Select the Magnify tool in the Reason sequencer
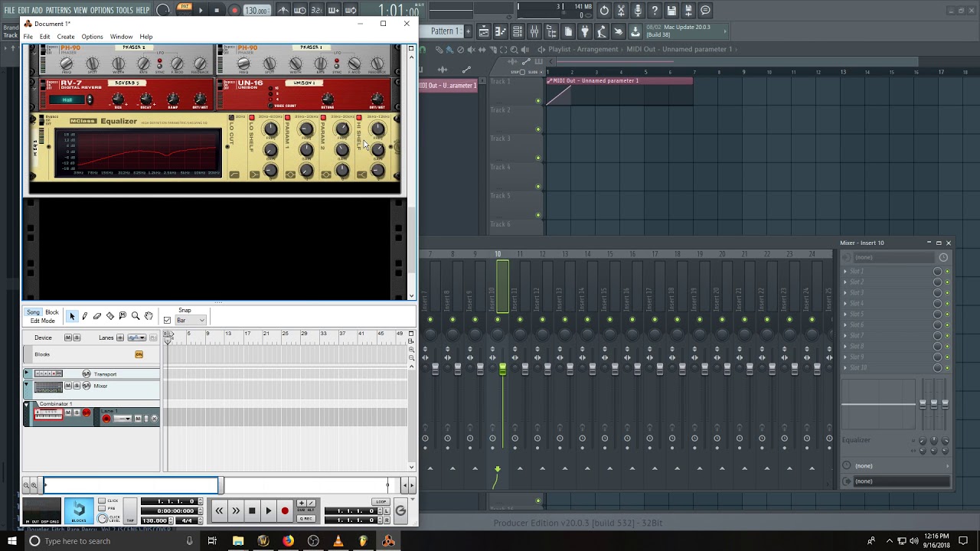The height and width of the screenshot is (551, 980). (136, 316)
